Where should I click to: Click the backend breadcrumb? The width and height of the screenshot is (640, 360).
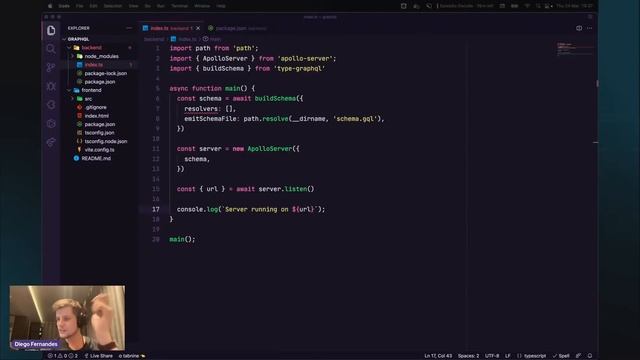click(154, 39)
